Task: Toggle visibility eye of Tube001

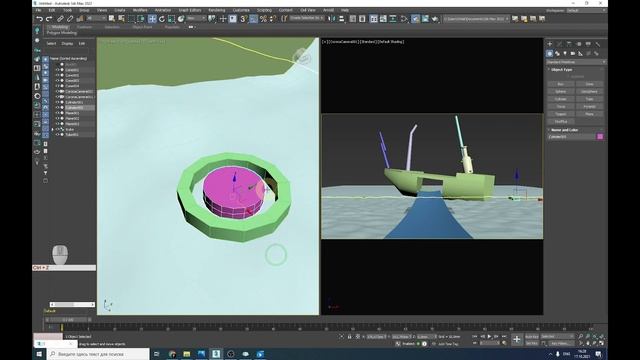Action: click(x=58, y=134)
